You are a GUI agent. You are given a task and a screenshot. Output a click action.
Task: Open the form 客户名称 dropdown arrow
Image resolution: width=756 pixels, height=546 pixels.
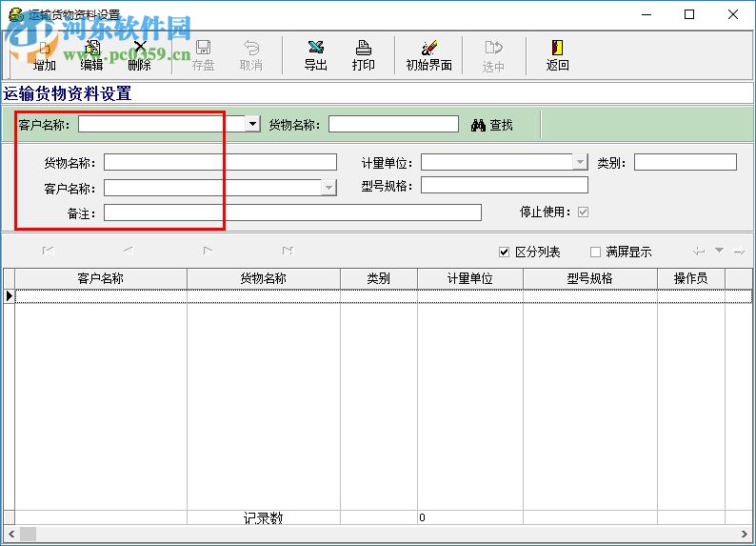(328, 187)
